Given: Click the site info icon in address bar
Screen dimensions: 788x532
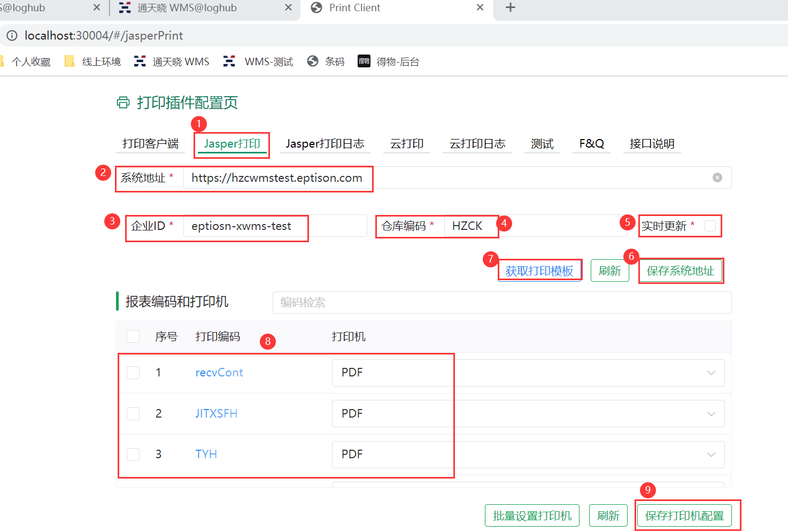Looking at the screenshot, I should (x=12, y=36).
